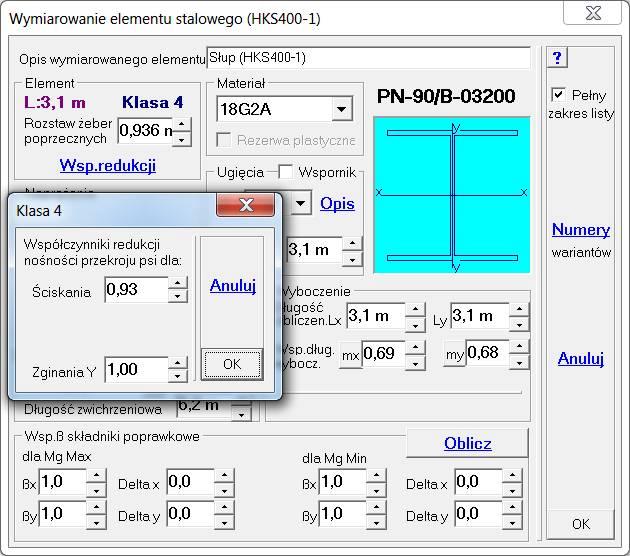Click Anuluj in main dialog right panel

point(581,358)
